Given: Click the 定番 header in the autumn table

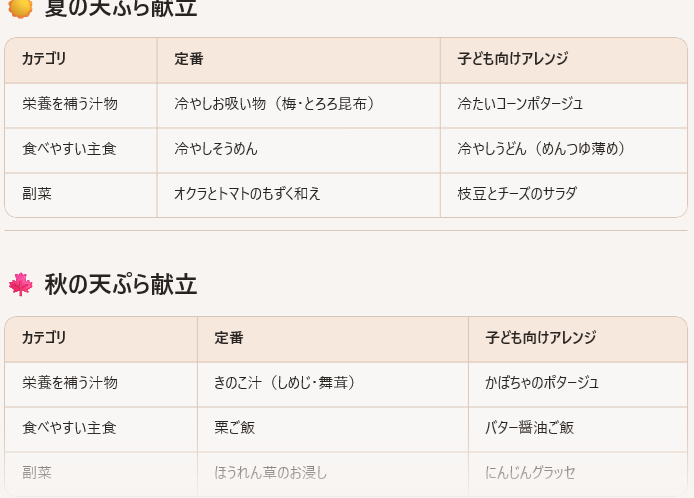Looking at the screenshot, I should (229, 338).
